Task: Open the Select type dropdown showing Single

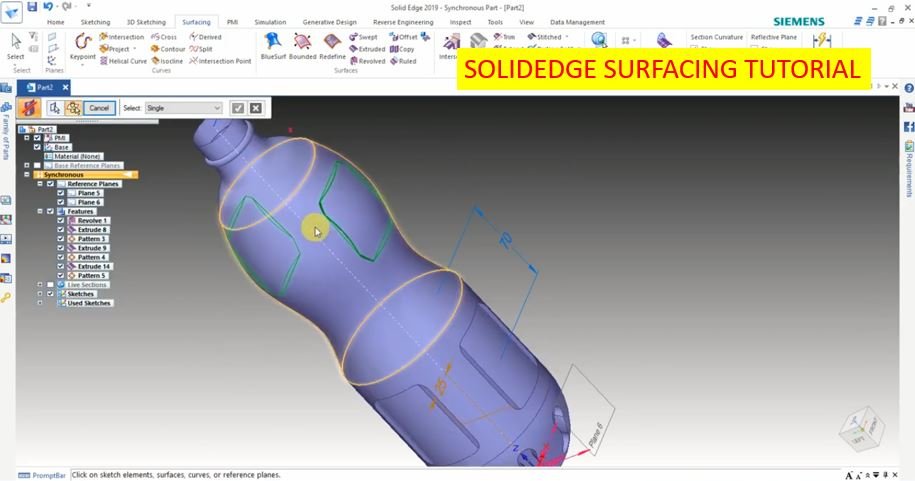Action: point(184,108)
